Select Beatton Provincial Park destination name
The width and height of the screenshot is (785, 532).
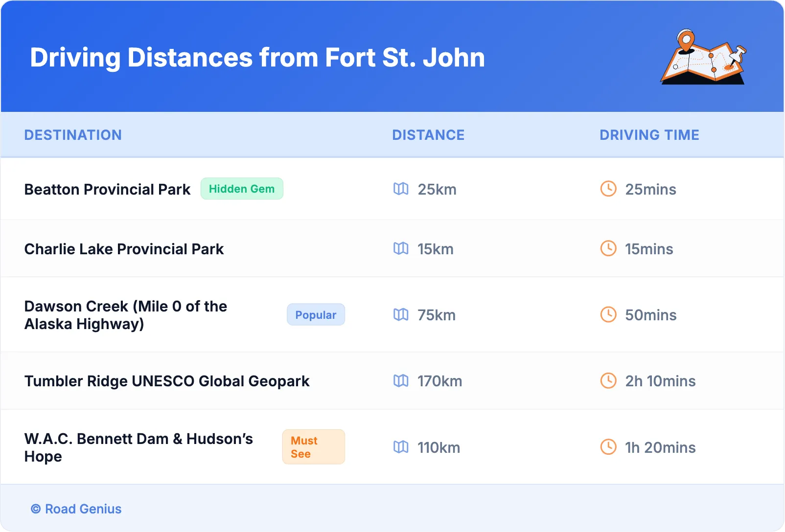coord(107,189)
